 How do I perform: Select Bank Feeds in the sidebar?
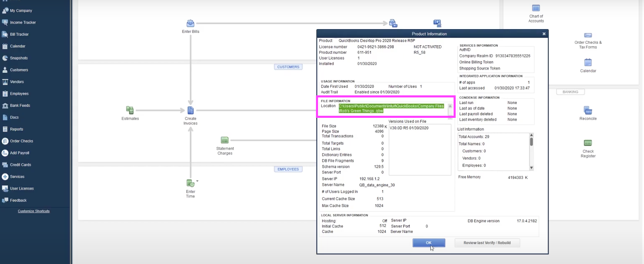point(20,105)
